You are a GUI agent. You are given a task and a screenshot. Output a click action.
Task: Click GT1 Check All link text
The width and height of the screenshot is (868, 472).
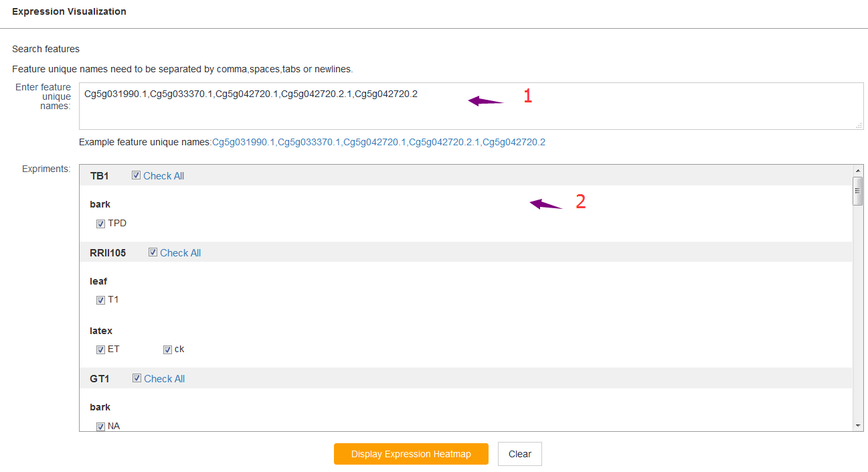coord(164,379)
